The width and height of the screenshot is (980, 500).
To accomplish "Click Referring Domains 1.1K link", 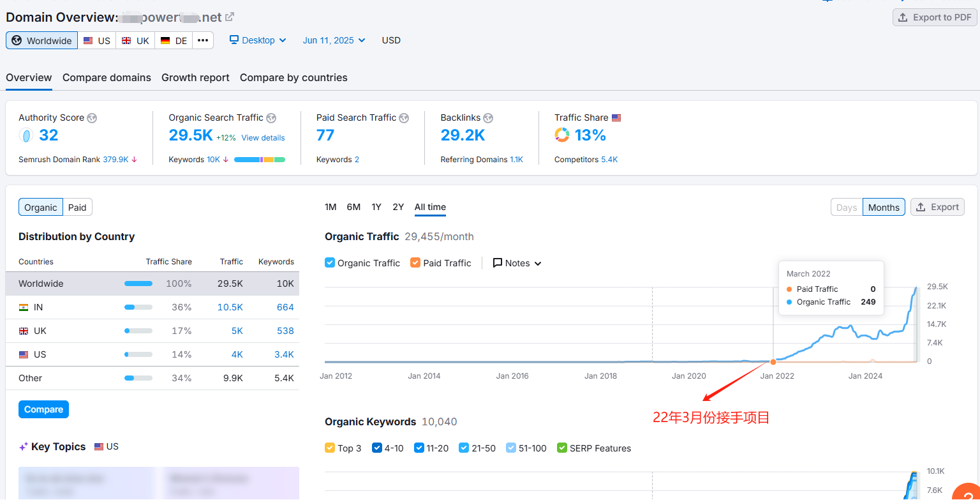I will pos(516,160).
